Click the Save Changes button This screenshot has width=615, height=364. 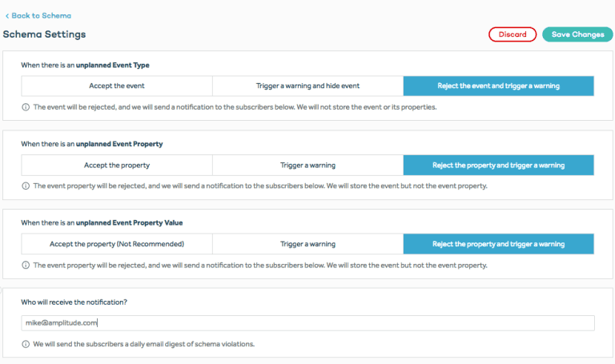pyautogui.click(x=577, y=34)
